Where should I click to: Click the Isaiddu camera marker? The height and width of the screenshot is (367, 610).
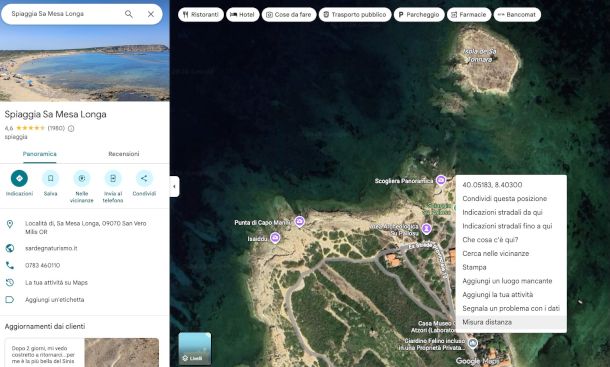(x=275, y=237)
